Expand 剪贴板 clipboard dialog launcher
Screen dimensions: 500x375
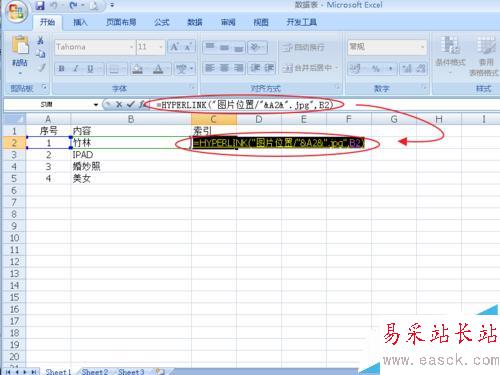[44, 87]
